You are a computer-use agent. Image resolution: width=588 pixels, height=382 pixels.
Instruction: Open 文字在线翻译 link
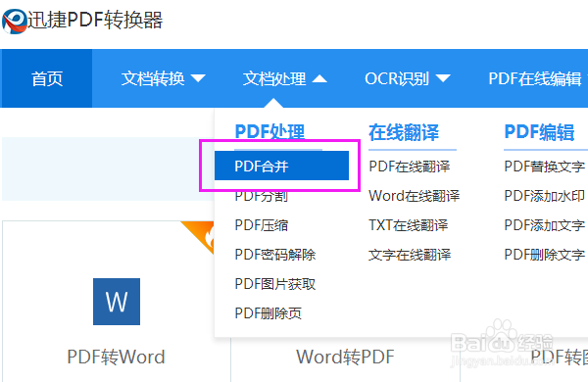[410, 255]
